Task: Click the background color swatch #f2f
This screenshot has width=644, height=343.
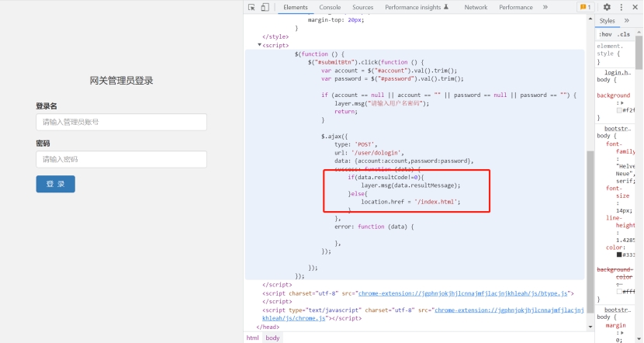Action: [x=619, y=110]
